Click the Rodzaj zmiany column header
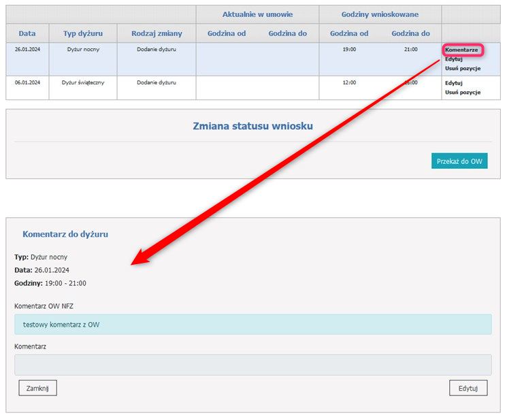 point(157,33)
